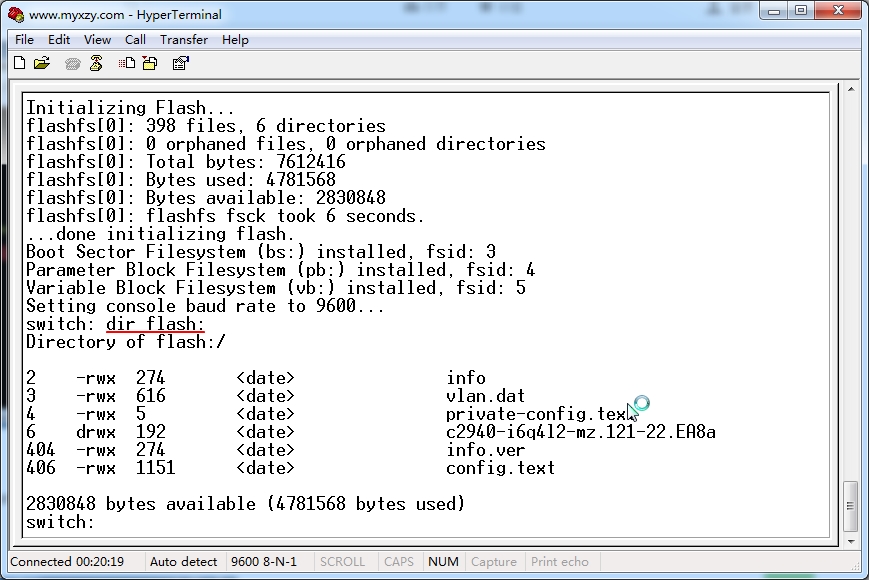Viewport: 869px width, 580px height.
Task: Open the File menu
Action: pos(24,40)
